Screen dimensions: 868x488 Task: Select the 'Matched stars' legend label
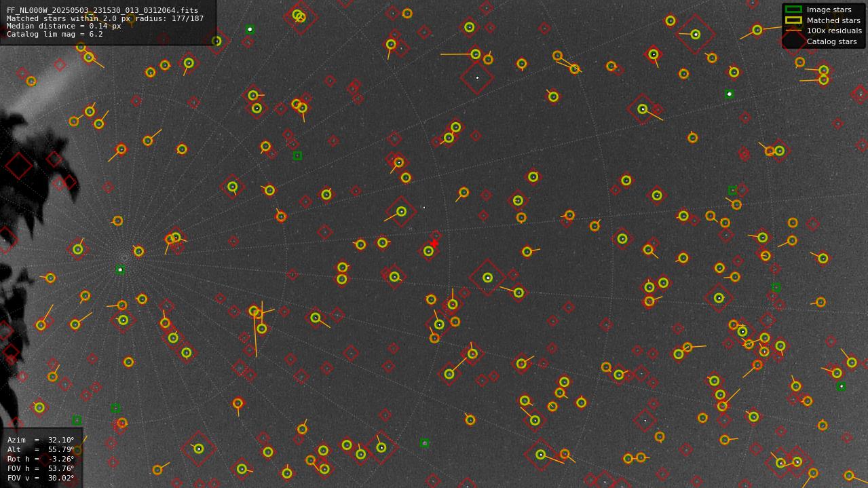click(x=833, y=20)
